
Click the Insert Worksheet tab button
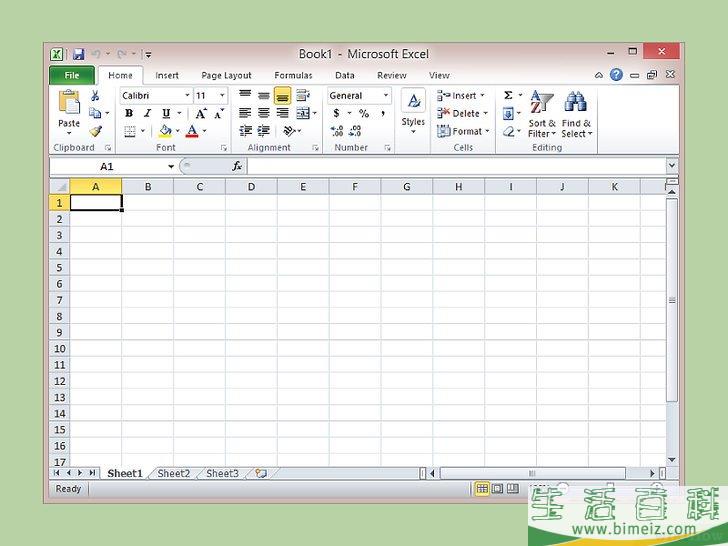click(x=261, y=474)
